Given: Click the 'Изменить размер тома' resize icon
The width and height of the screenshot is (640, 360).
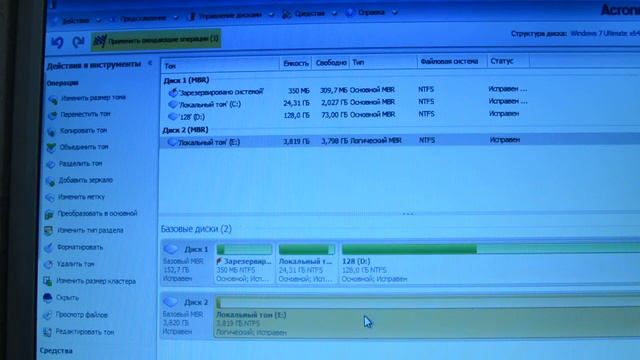Looking at the screenshot, I should coord(53,99).
